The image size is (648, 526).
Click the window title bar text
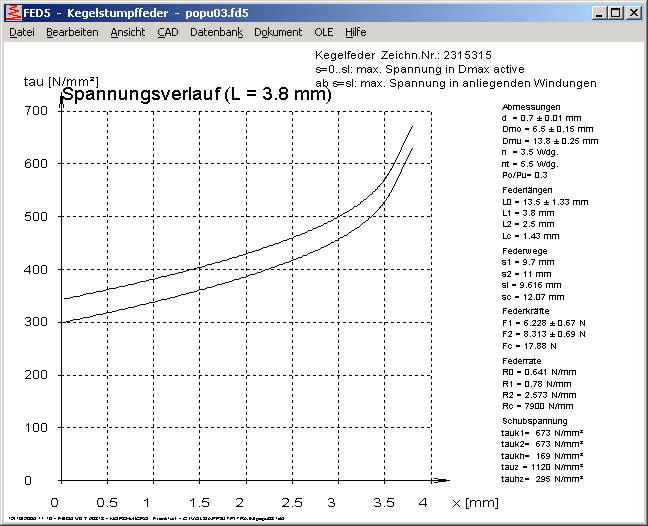[x=140, y=13]
